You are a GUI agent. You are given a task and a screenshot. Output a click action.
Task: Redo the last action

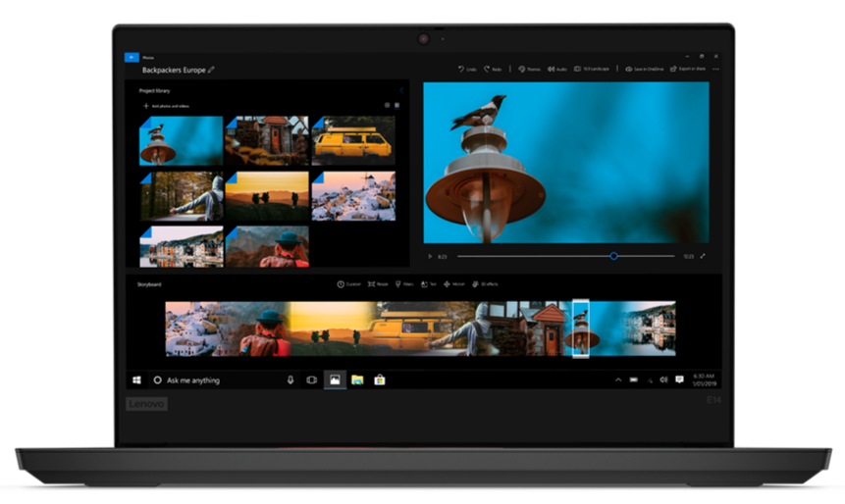point(493,69)
